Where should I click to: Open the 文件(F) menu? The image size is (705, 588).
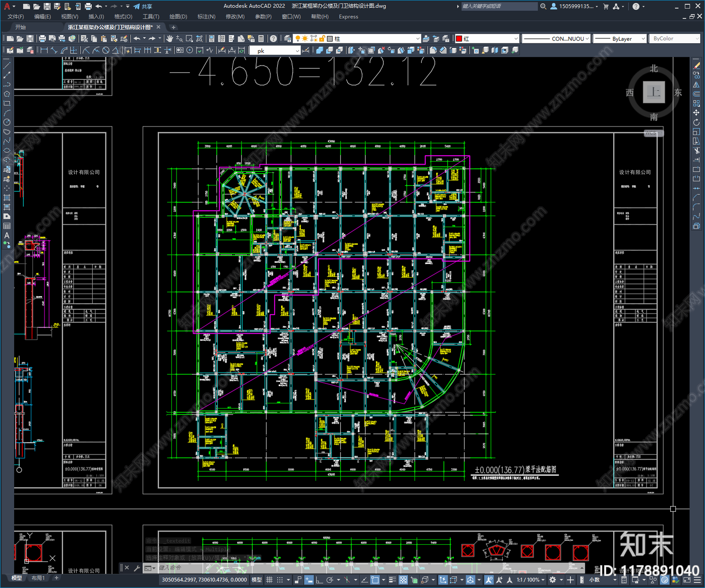(16, 17)
